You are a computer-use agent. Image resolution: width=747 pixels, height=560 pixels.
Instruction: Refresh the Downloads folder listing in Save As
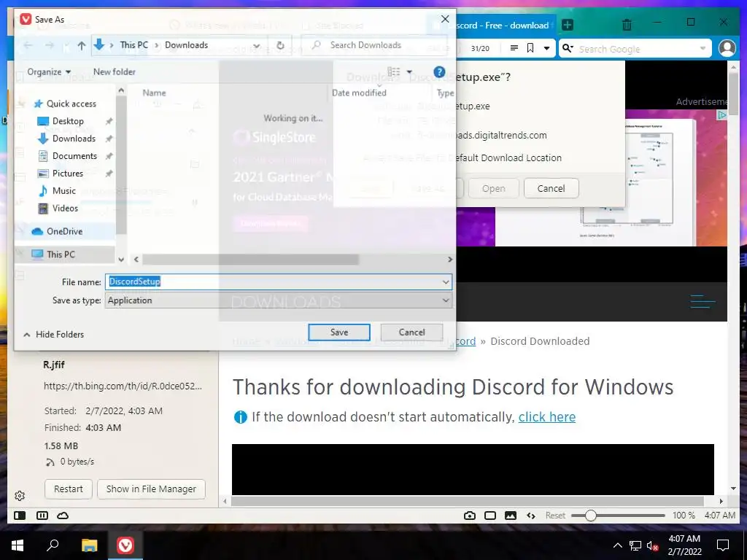coord(280,45)
